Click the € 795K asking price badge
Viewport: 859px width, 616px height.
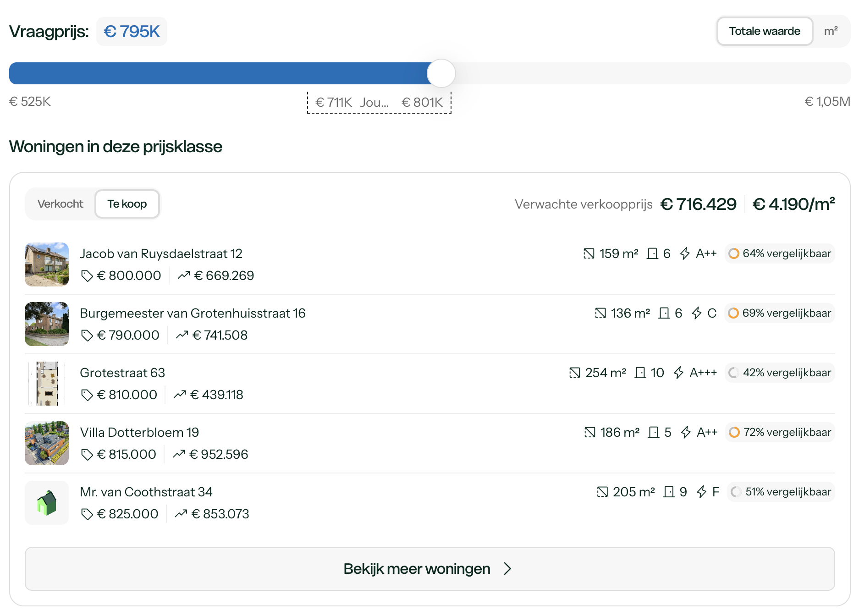click(x=132, y=32)
